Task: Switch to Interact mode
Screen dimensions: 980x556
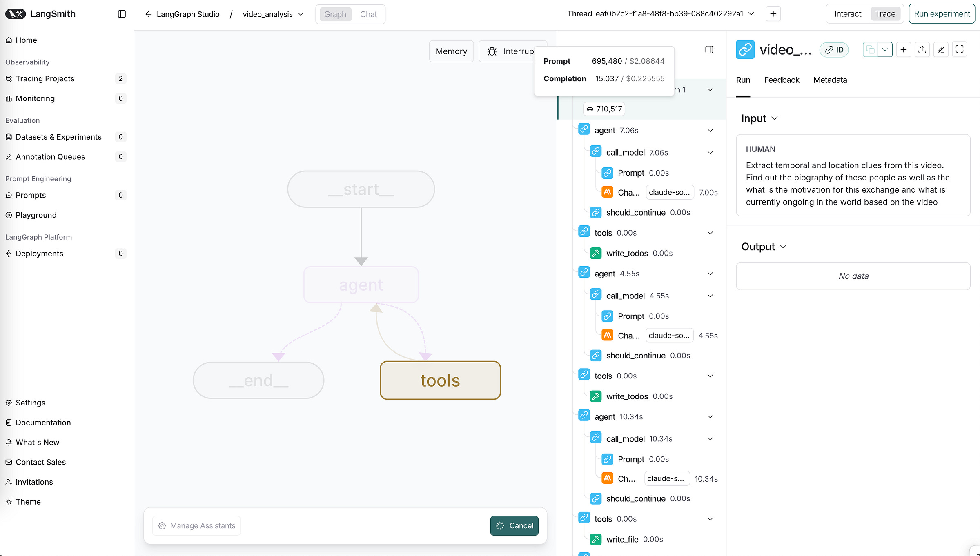Action: [x=847, y=14]
